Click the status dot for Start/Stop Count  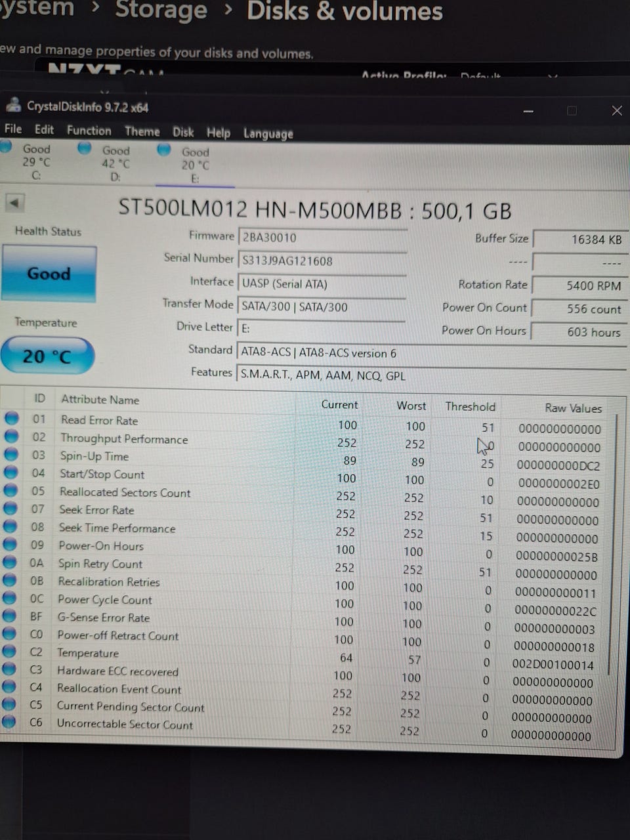10,472
